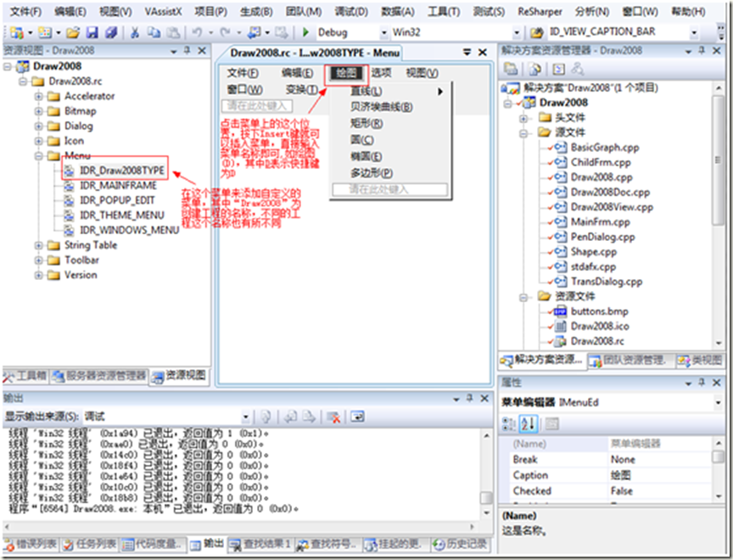Pin the 资源视图 panel with pushpin icon
Screen dimensions: 733x560
pos(187,50)
